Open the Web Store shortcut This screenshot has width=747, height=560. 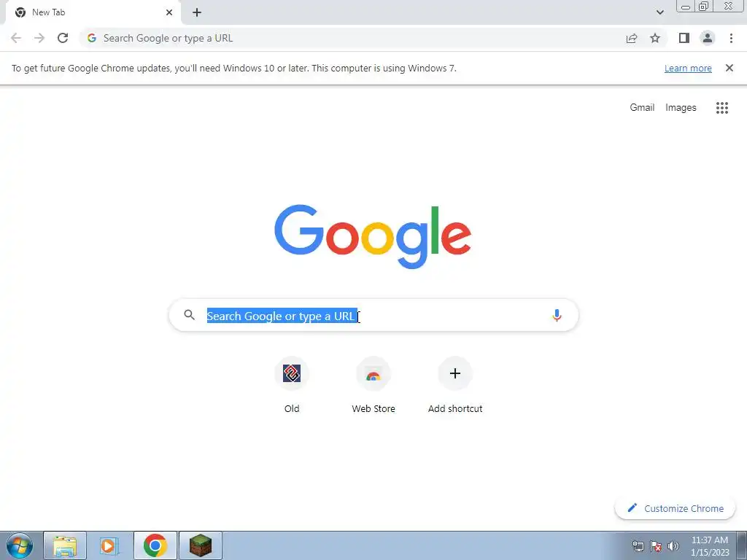click(x=373, y=385)
